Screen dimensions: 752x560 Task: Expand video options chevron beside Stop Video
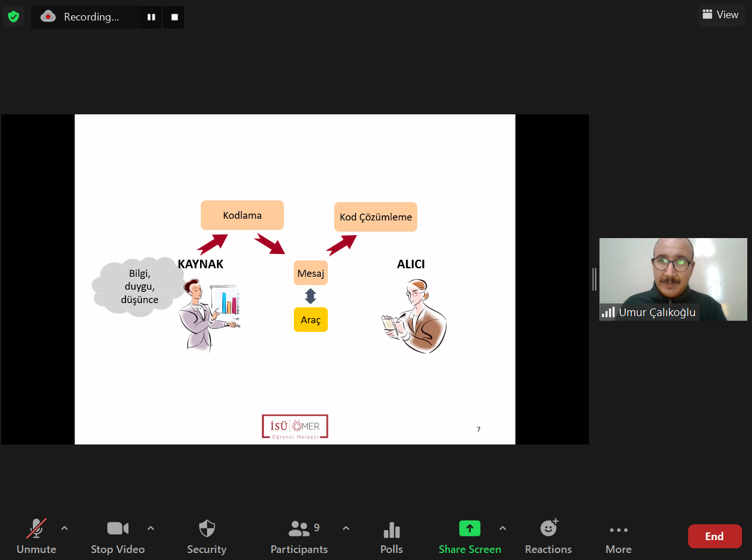click(x=151, y=528)
